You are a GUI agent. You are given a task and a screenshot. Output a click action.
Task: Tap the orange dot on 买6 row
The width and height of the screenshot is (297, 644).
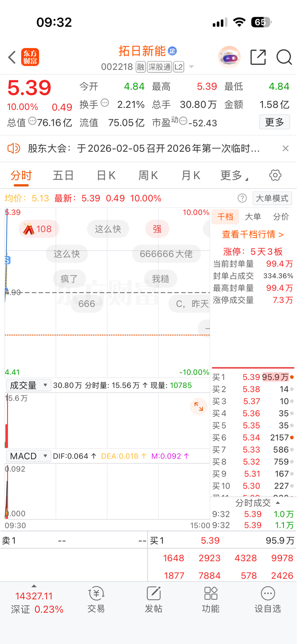pos(292,437)
